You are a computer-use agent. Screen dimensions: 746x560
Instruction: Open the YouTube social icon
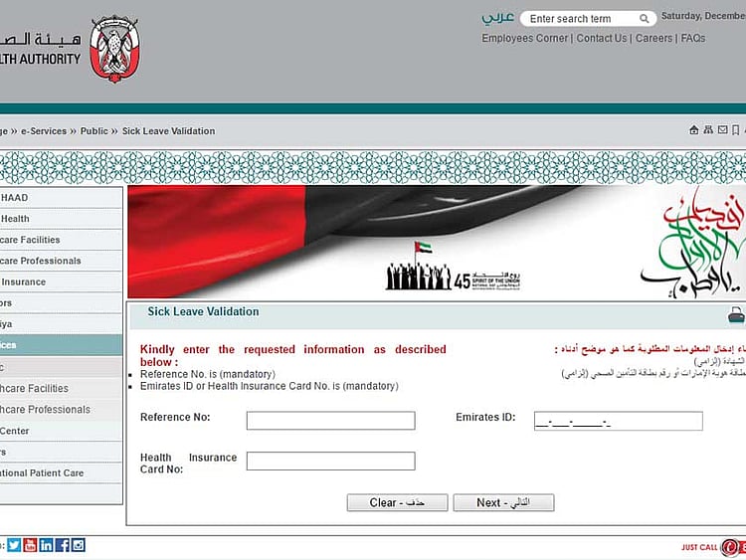(x=30, y=545)
